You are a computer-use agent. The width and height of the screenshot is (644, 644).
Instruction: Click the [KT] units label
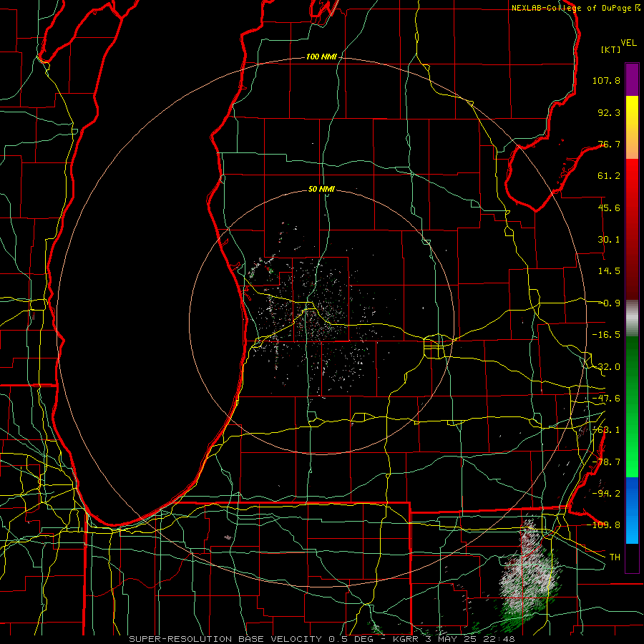pos(611,49)
